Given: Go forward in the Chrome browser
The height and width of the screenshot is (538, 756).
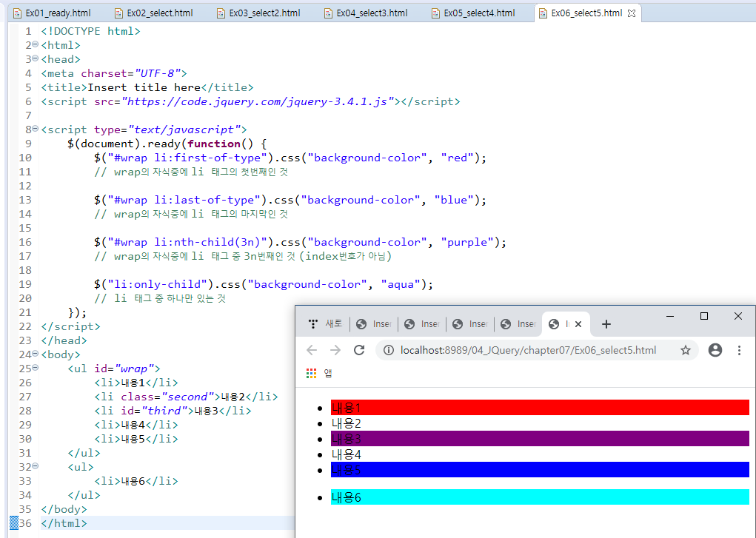Looking at the screenshot, I should point(335,350).
